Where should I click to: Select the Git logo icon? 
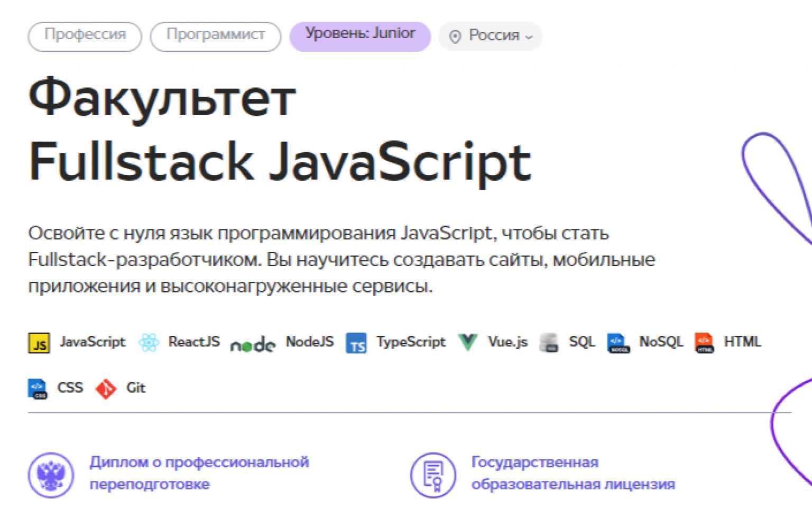(105, 388)
